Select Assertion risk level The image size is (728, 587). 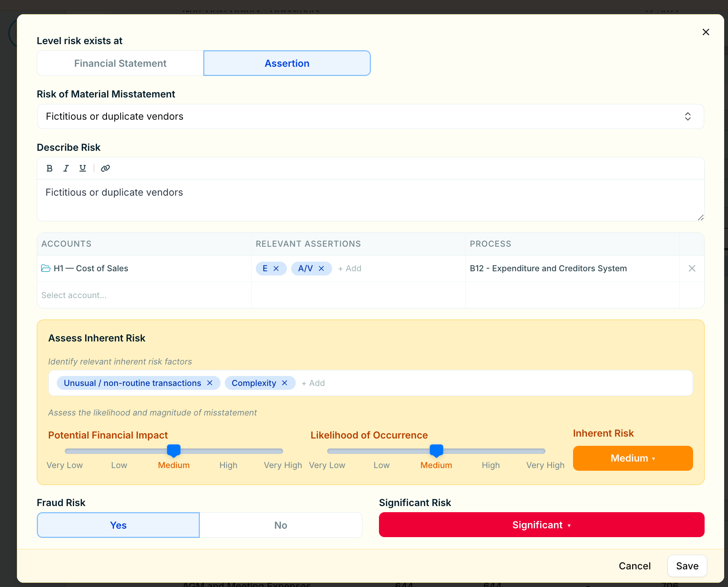pos(287,63)
